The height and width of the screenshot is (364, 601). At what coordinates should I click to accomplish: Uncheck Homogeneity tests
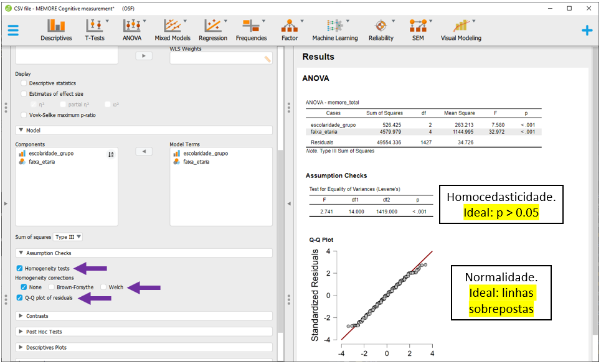[19, 268]
